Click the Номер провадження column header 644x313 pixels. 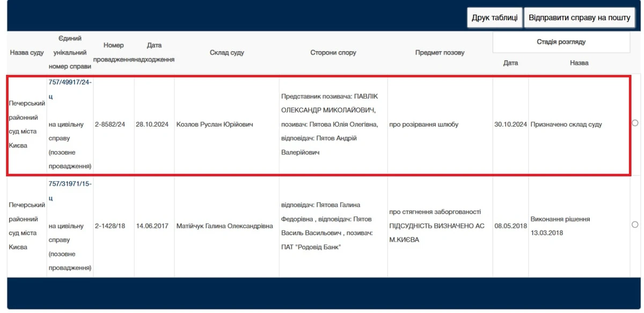(113, 53)
